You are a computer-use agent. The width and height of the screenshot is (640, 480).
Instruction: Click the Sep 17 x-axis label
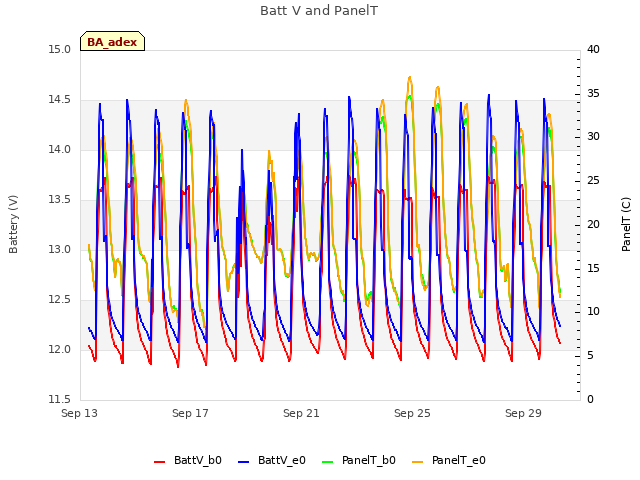click(191, 413)
